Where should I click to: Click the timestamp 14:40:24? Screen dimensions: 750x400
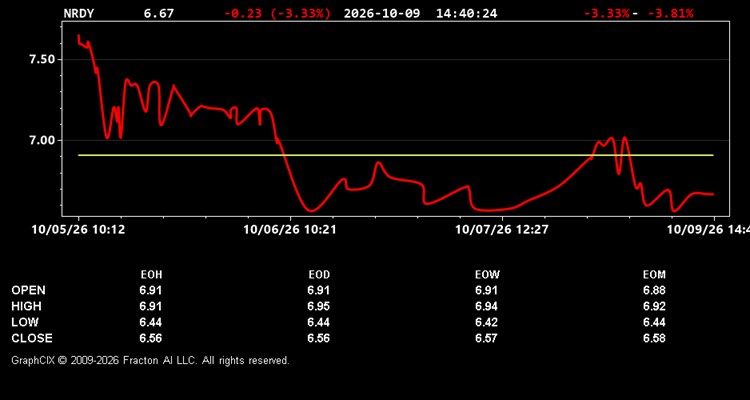(466, 13)
